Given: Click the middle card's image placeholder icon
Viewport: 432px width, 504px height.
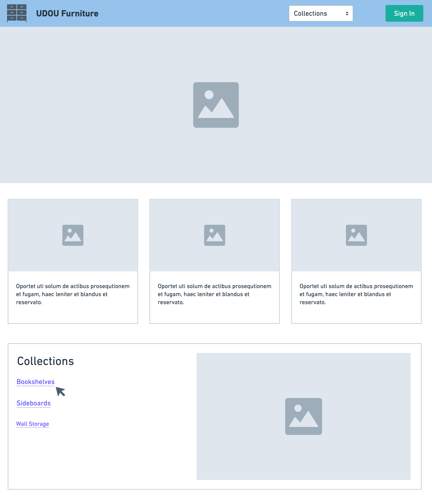Looking at the screenshot, I should click(x=214, y=235).
